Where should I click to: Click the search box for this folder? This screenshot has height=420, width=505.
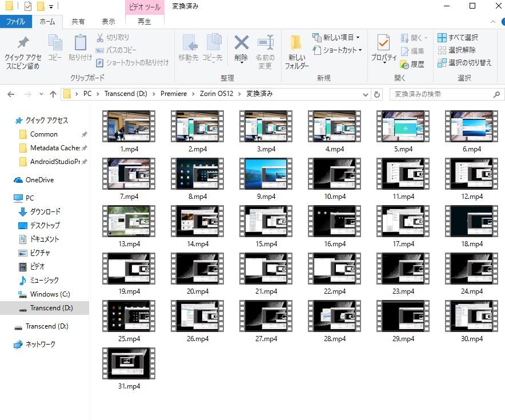coord(443,94)
